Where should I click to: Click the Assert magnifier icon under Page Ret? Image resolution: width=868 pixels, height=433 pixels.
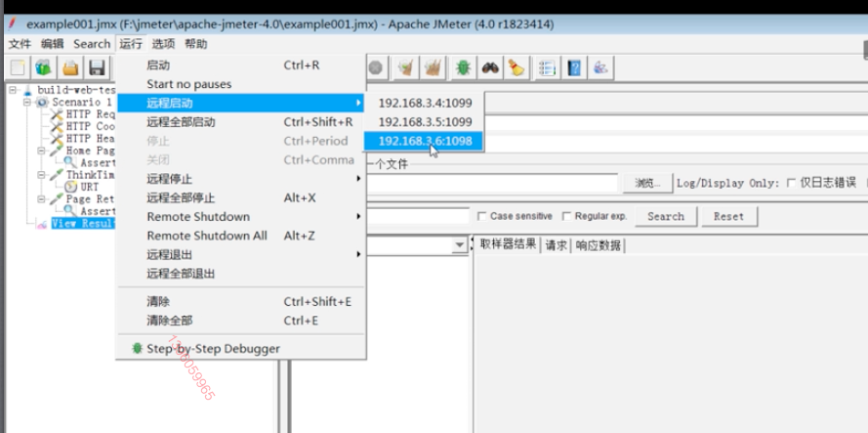[x=71, y=211]
